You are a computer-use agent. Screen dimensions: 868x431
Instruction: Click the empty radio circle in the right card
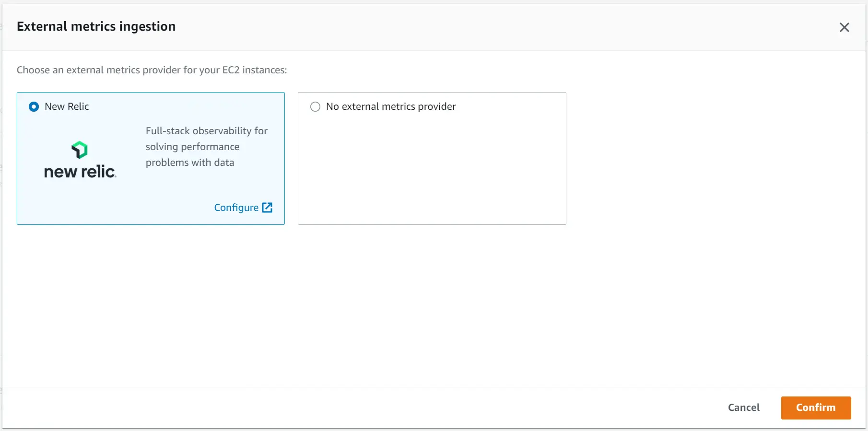click(315, 106)
